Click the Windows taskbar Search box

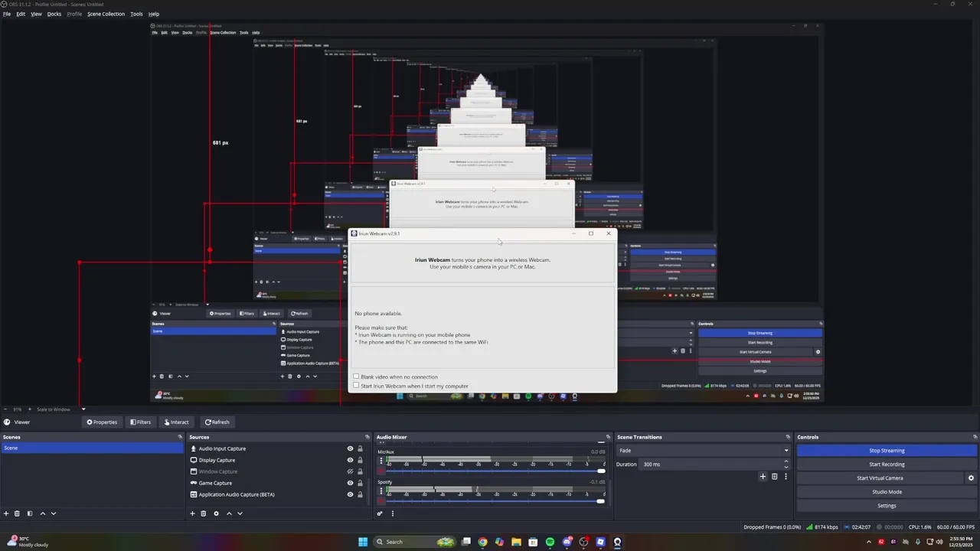[x=414, y=542]
